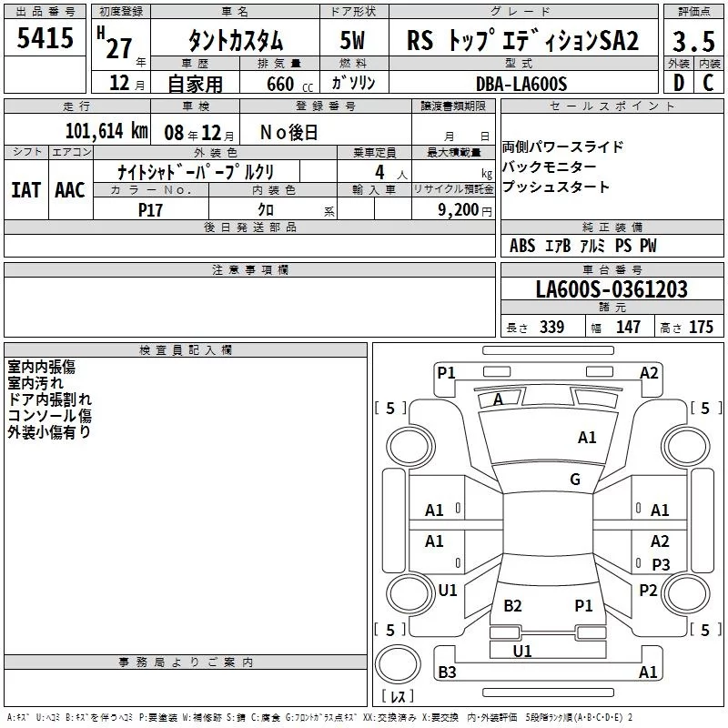Click the B3 mark on the diagram
This screenshot has height=728, width=728.
(447, 672)
